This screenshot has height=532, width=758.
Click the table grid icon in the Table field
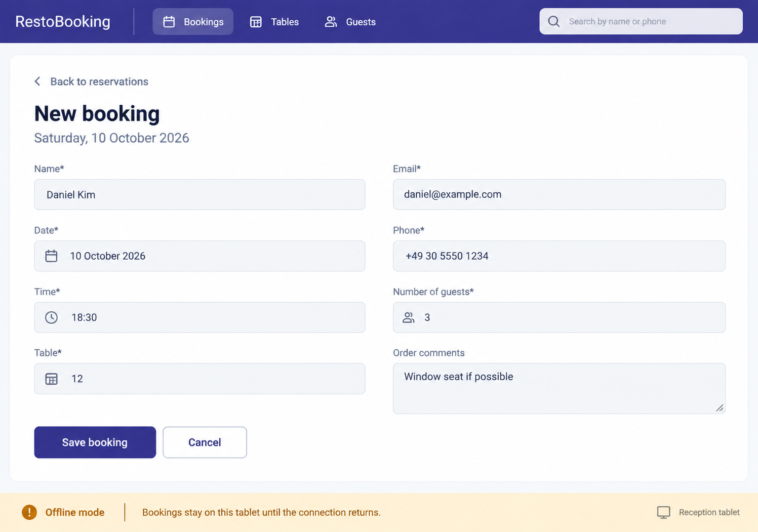point(51,379)
